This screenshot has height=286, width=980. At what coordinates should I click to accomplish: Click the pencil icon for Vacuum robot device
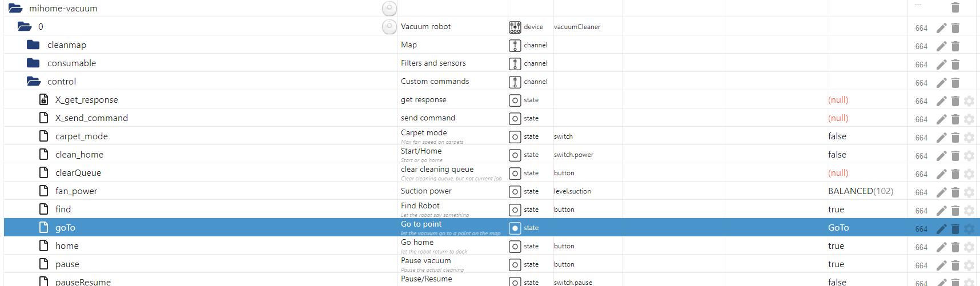pos(941,28)
